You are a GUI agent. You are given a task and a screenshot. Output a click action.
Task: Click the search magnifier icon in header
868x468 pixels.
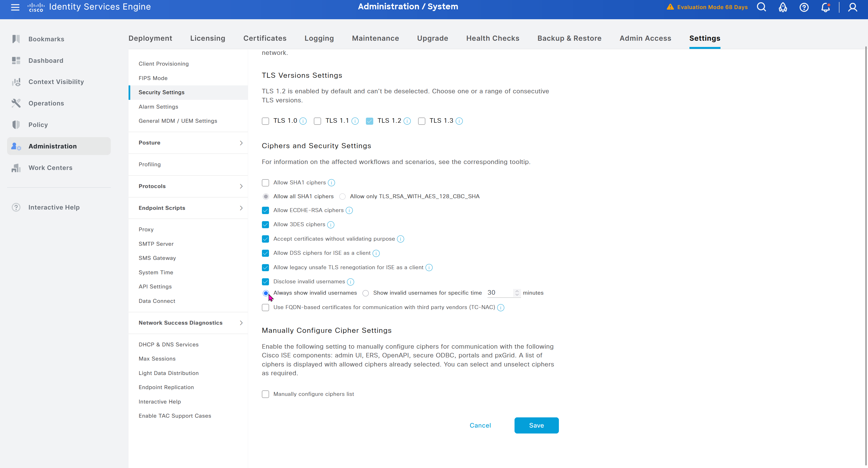tap(761, 7)
